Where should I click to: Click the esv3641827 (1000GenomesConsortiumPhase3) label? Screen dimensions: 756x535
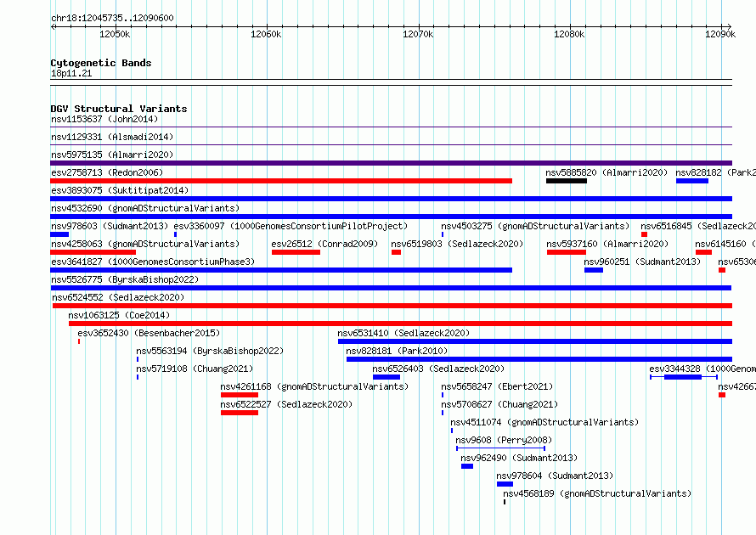[x=153, y=262]
